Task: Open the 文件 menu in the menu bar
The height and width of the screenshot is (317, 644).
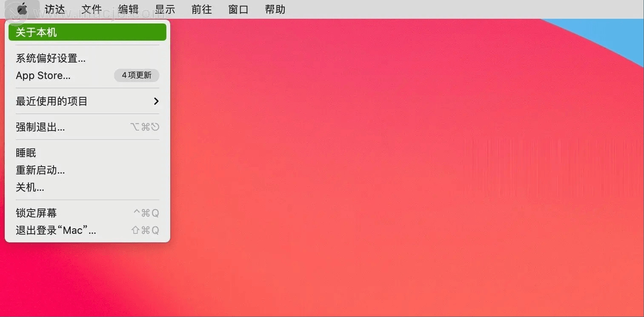Action: coord(92,9)
